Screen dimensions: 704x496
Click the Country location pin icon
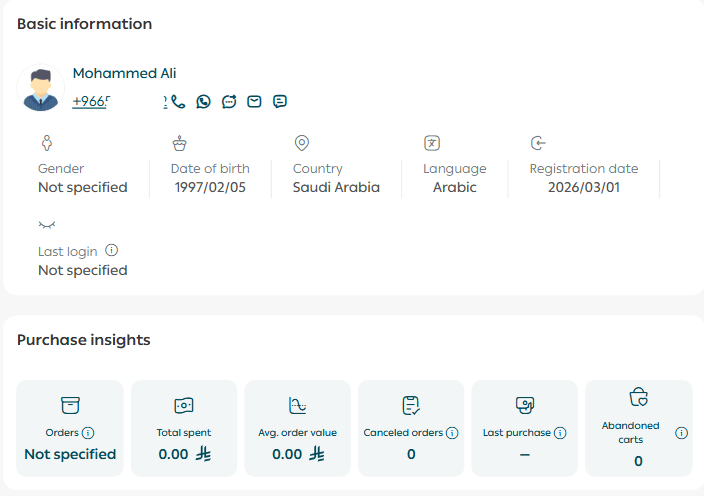(301, 143)
